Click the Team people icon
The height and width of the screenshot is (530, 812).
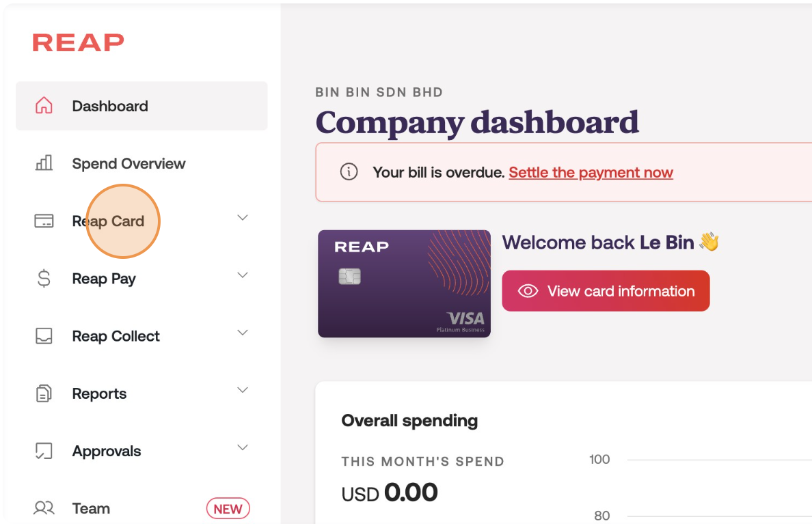coord(44,508)
